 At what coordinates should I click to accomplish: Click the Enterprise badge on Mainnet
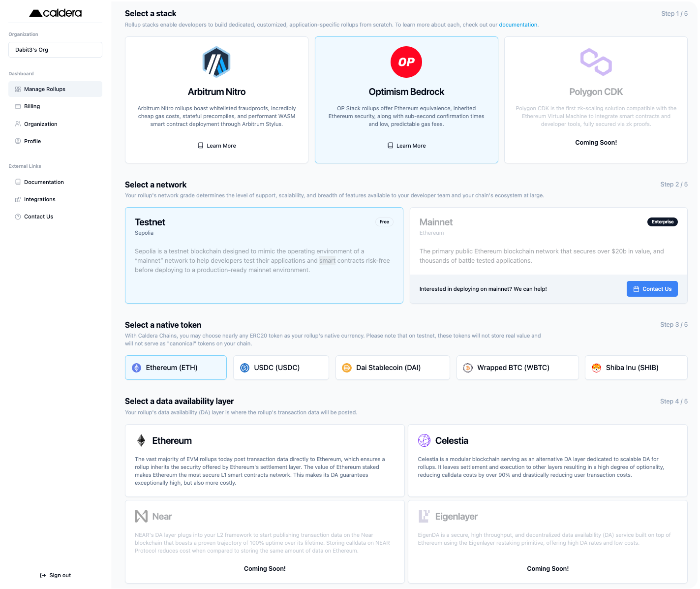click(x=662, y=222)
